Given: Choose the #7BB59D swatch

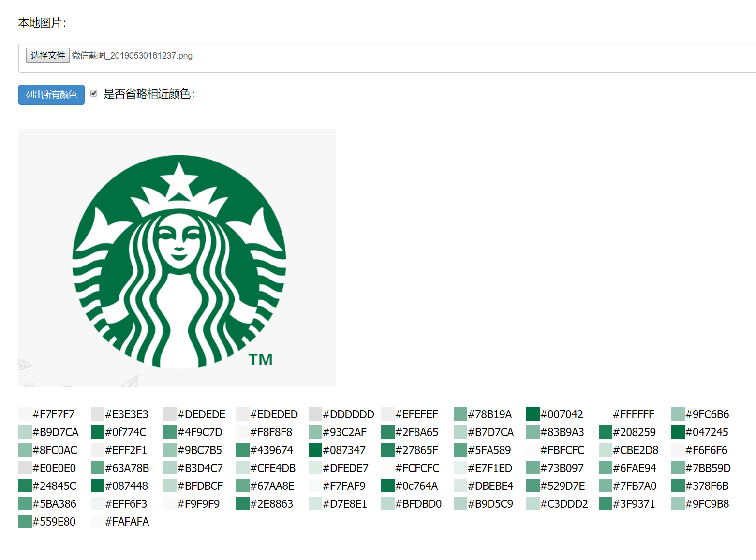Looking at the screenshot, I should (678, 468).
